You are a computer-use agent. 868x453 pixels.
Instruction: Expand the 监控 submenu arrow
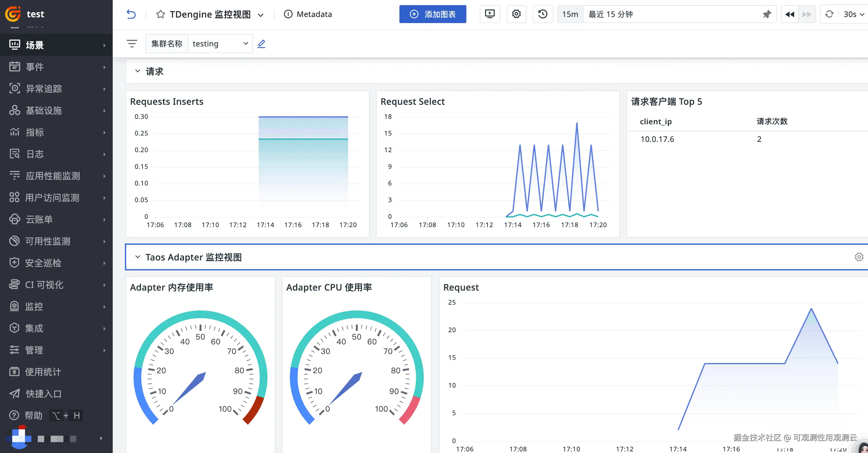click(104, 307)
